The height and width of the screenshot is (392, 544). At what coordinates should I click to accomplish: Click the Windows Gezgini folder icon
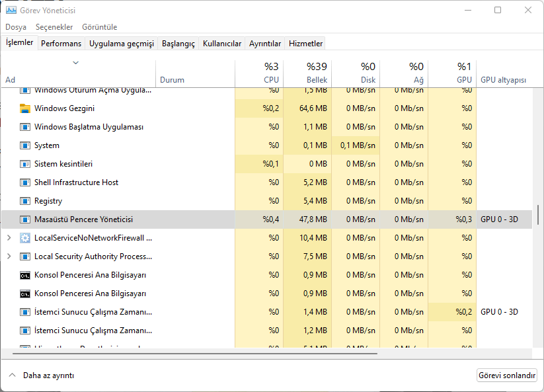pyautogui.click(x=25, y=108)
